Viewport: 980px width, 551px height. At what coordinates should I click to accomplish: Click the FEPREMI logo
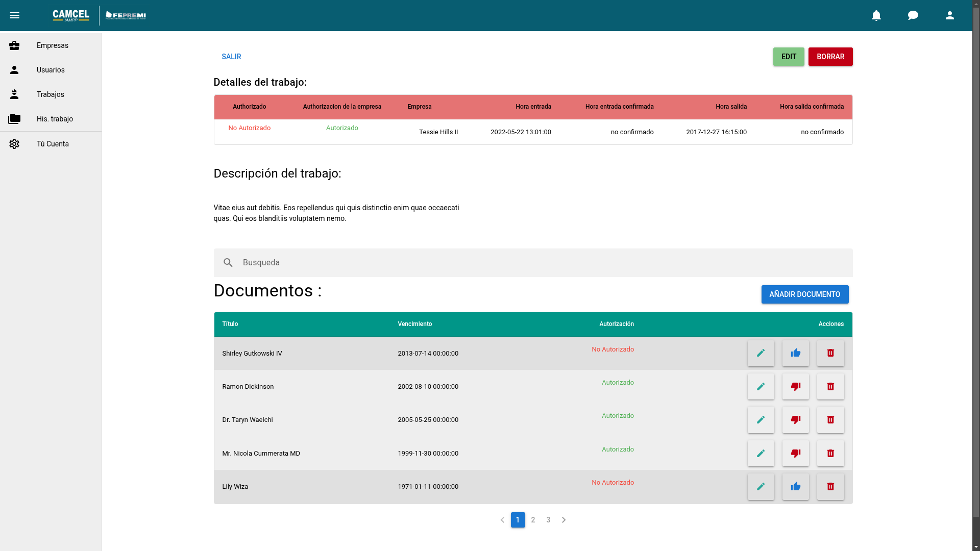coord(126,15)
